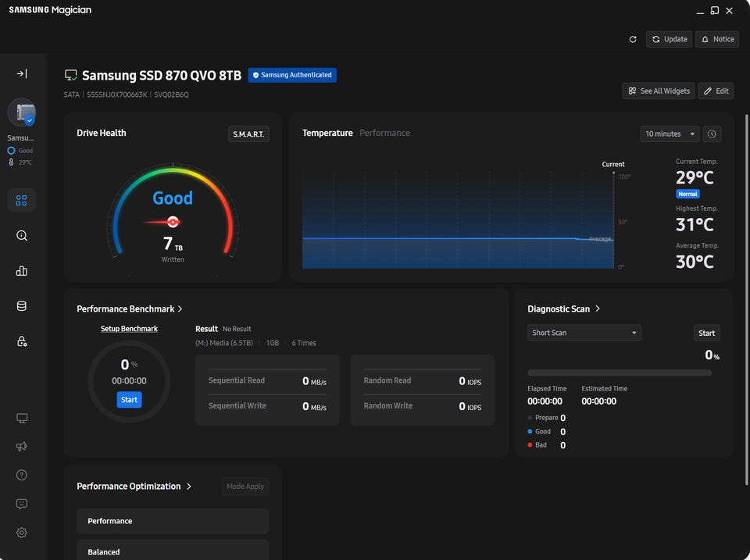
Task: Click the Drive Health gauge needle
Action: click(162, 222)
